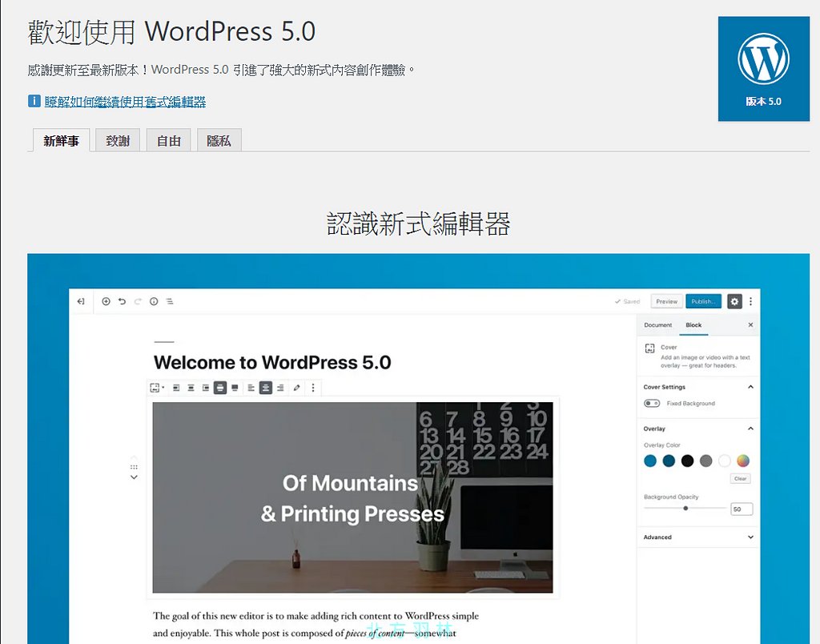Switch to the 新鮮事 tab

61,140
